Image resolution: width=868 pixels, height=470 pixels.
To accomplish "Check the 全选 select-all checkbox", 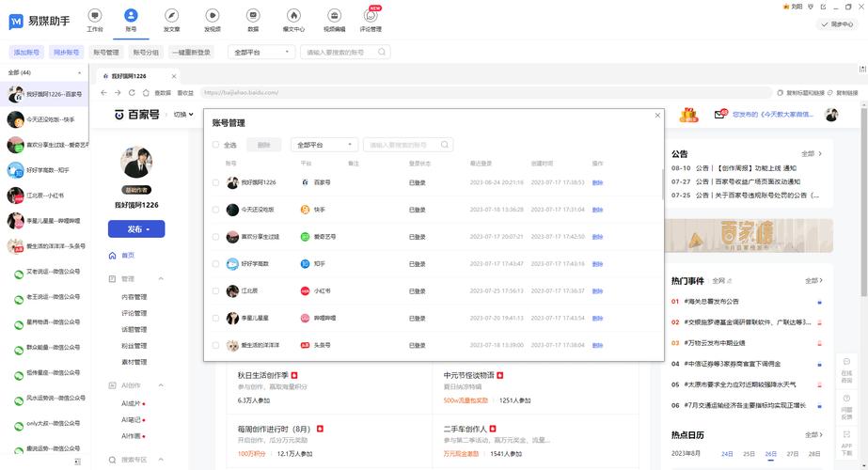I will pyautogui.click(x=216, y=145).
